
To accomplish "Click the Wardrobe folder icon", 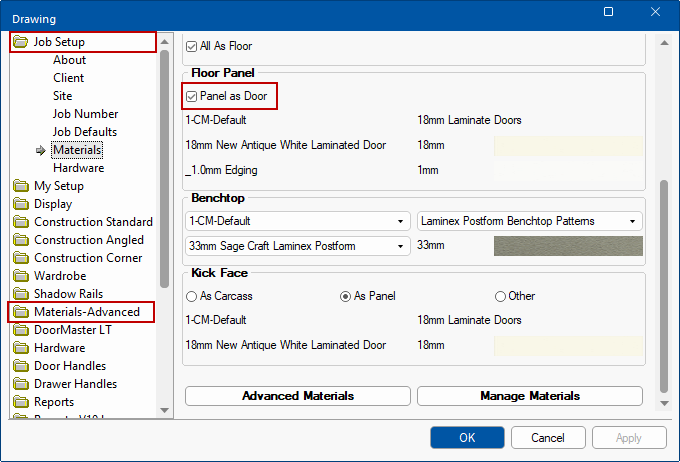I will tap(22, 276).
